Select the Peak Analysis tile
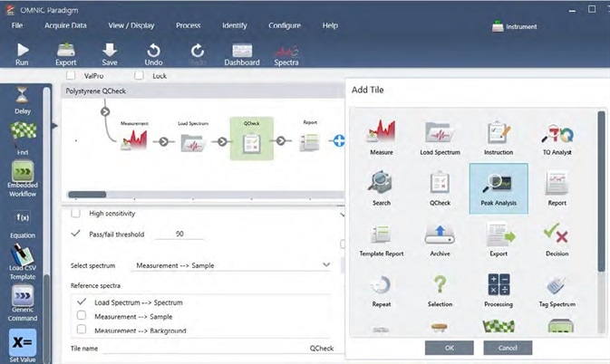This screenshot has width=610, height=364. 499,187
